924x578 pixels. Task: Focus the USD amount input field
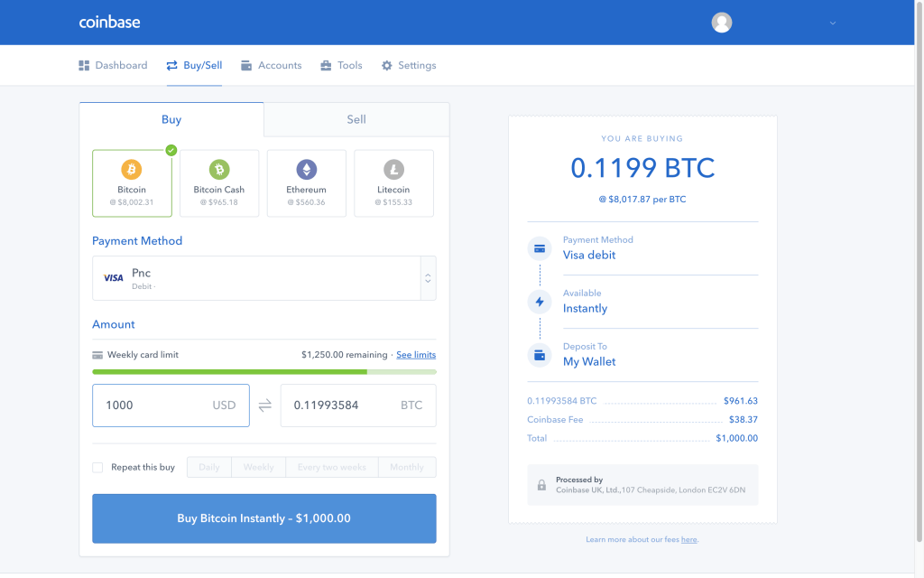(171, 406)
